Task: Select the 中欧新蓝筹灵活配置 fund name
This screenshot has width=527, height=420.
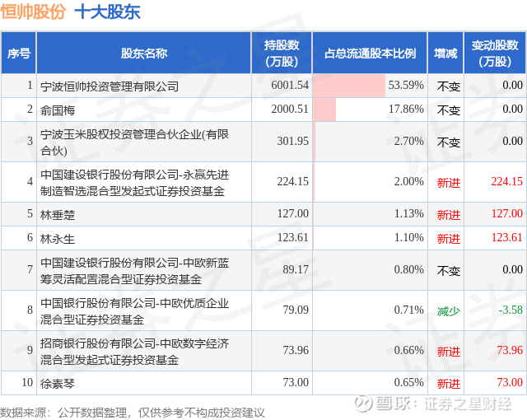Action: [134, 271]
